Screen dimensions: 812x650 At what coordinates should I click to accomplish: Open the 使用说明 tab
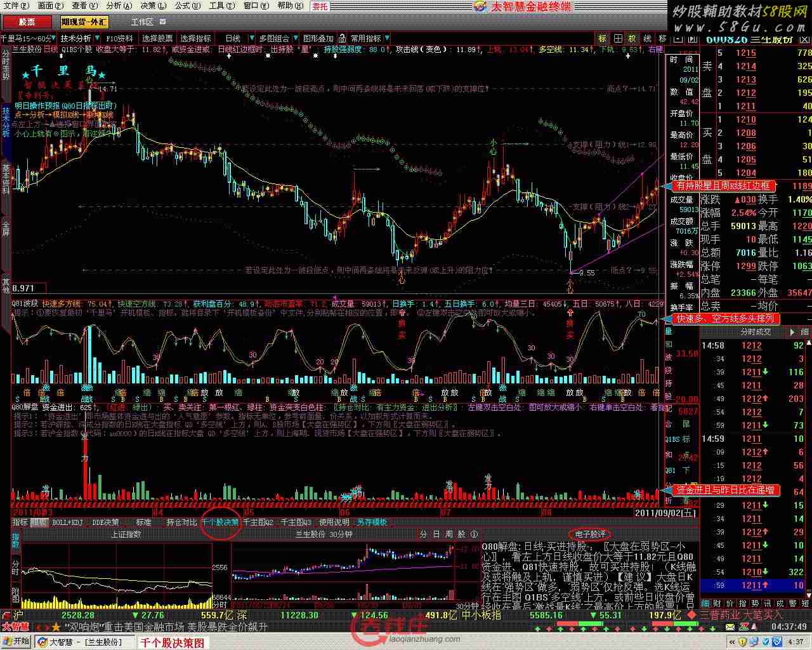334,522
